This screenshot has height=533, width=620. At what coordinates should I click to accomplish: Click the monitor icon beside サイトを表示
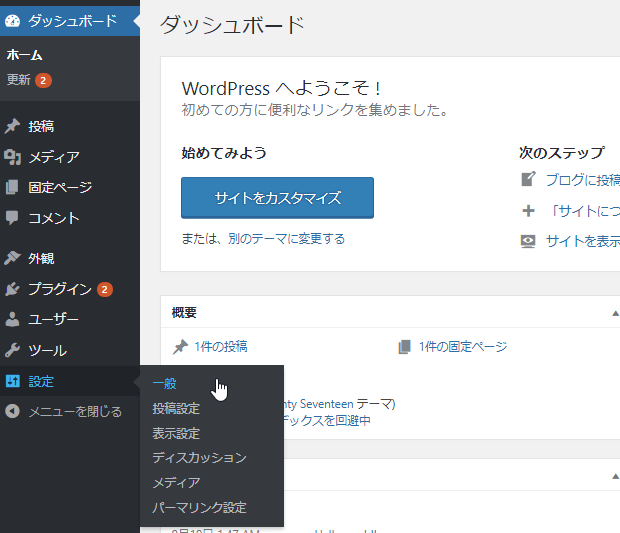click(x=528, y=241)
